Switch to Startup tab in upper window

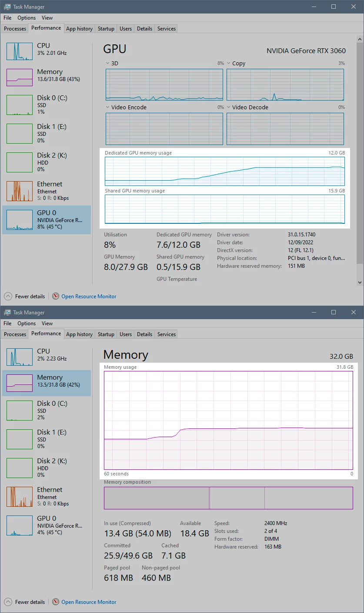click(106, 29)
